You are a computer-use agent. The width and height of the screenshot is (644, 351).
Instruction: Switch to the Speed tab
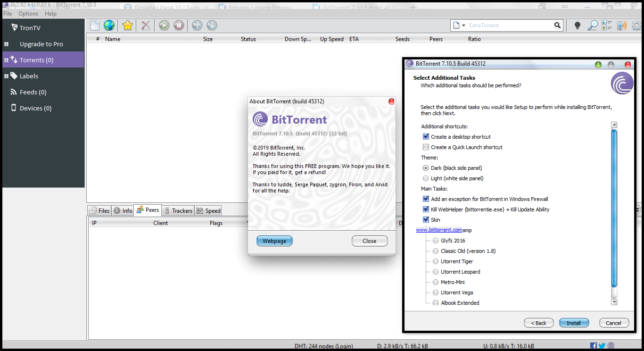(208, 210)
